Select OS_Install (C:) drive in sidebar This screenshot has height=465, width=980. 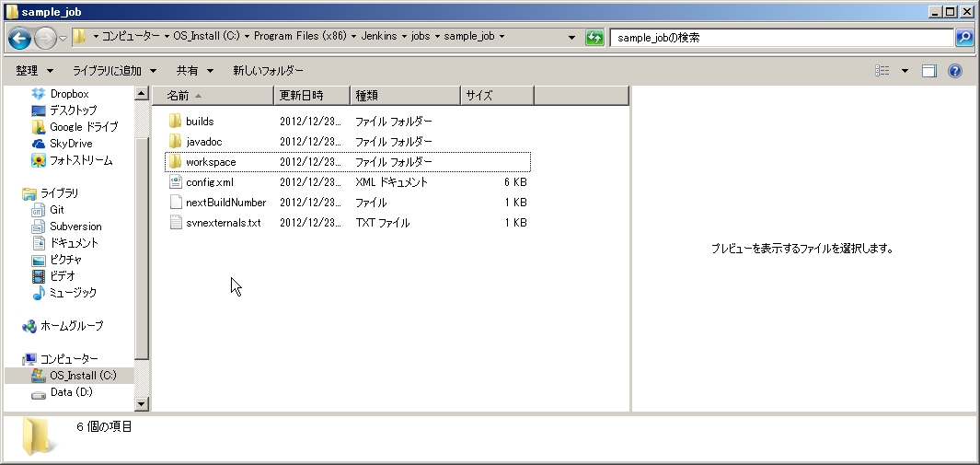click(83, 375)
